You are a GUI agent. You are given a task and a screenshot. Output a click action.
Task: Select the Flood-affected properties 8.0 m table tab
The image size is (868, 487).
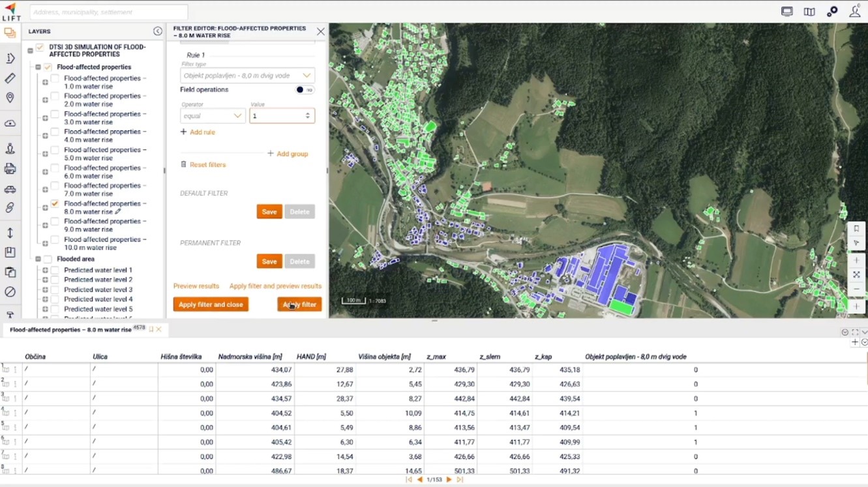[x=70, y=330]
